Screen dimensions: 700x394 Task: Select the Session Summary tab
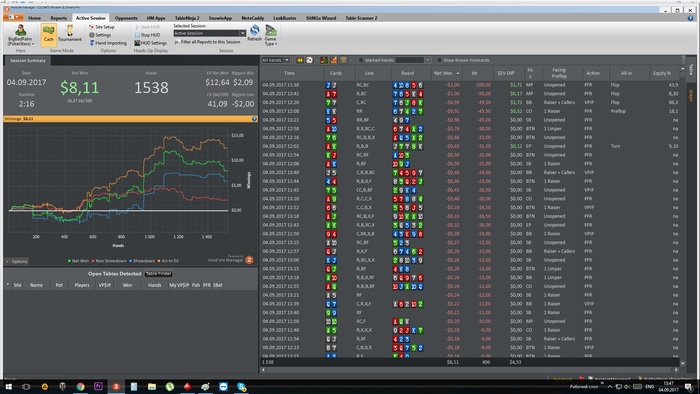pos(28,61)
